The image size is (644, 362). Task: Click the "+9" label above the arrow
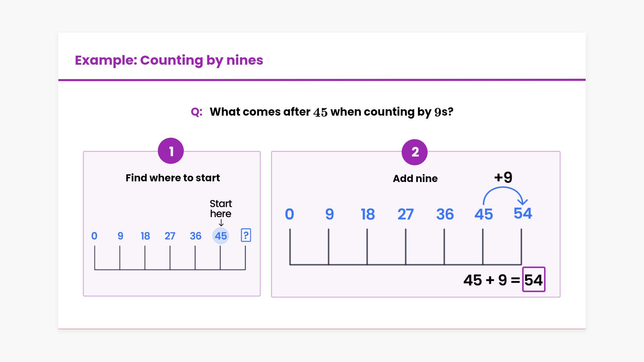pos(503,177)
